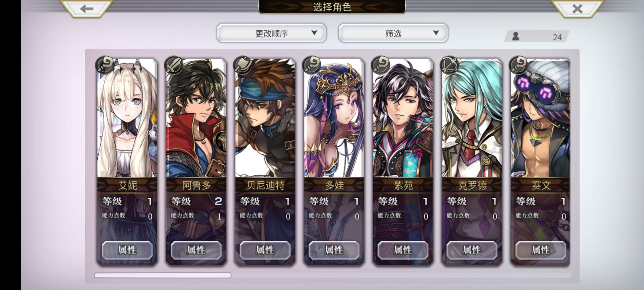Close the 选择角色 screen
This screenshot has height=290, width=644.
coord(577,9)
